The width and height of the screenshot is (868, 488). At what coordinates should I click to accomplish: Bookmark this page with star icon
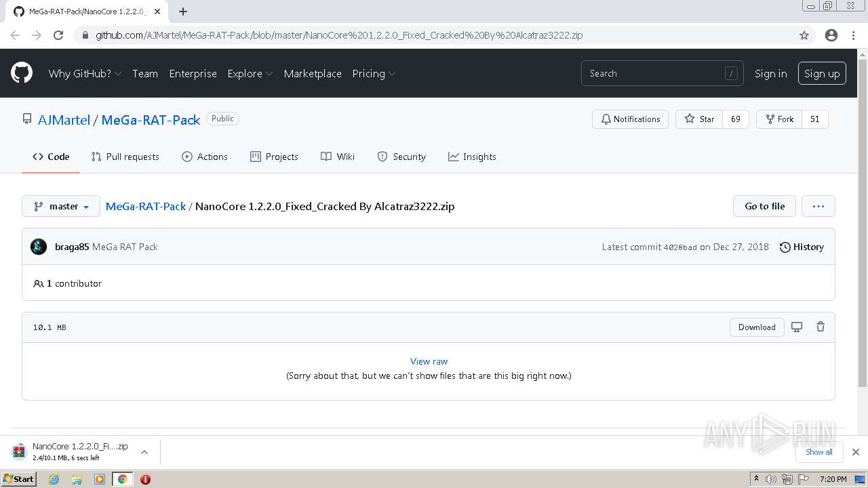(x=804, y=35)
